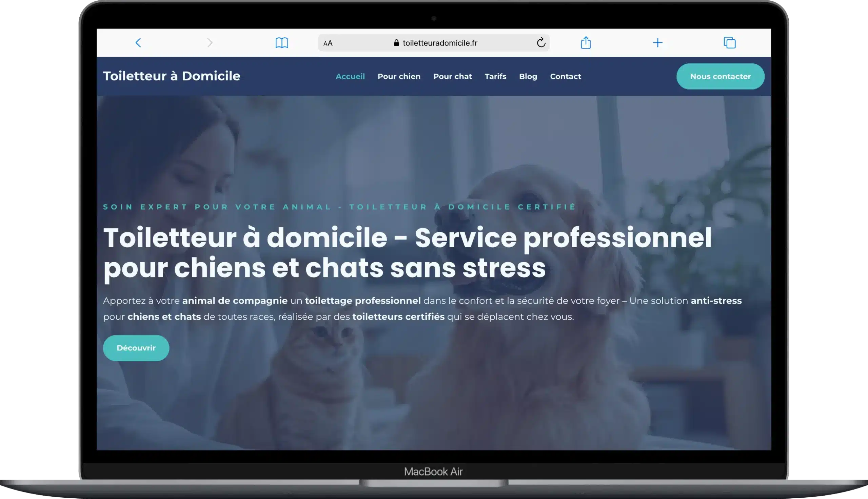868x499 pixels.
Task: Click the Découvrir button
Action: (x=136, y=348)
